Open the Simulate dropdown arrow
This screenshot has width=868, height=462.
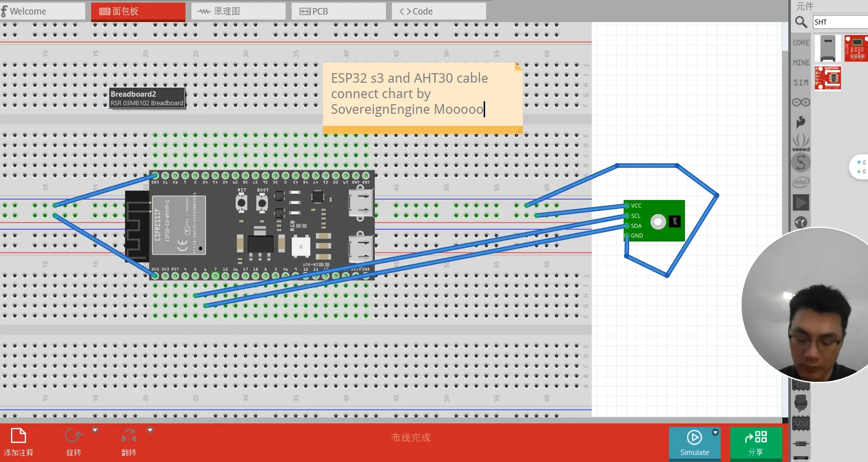pos(716,432)
